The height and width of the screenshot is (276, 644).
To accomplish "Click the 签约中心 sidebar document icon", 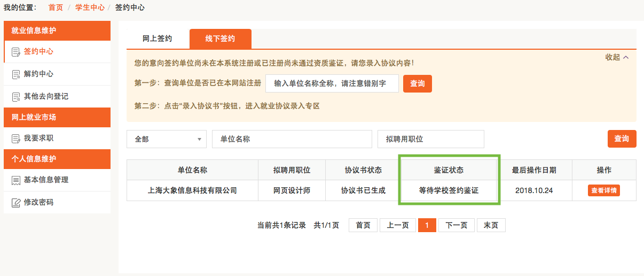I will (15, 52).
